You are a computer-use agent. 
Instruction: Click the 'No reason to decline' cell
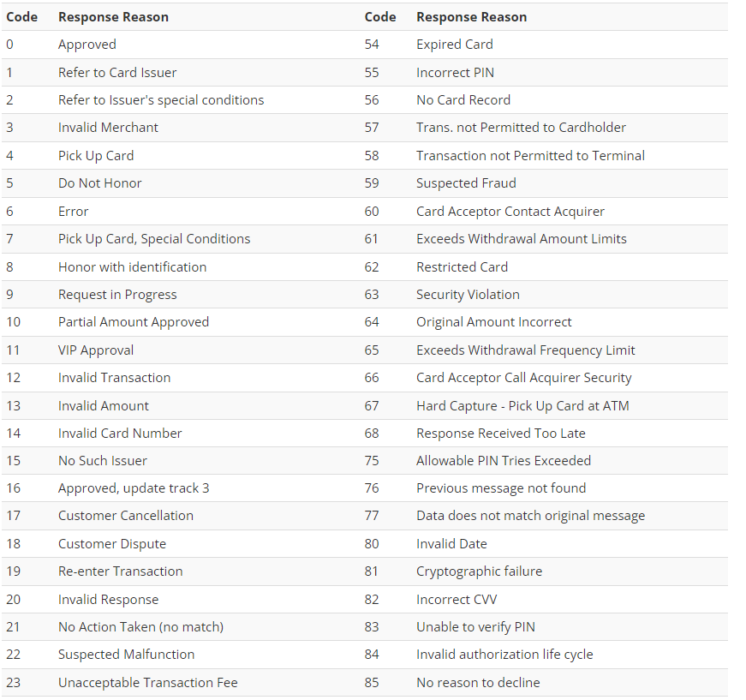(478, 683)
